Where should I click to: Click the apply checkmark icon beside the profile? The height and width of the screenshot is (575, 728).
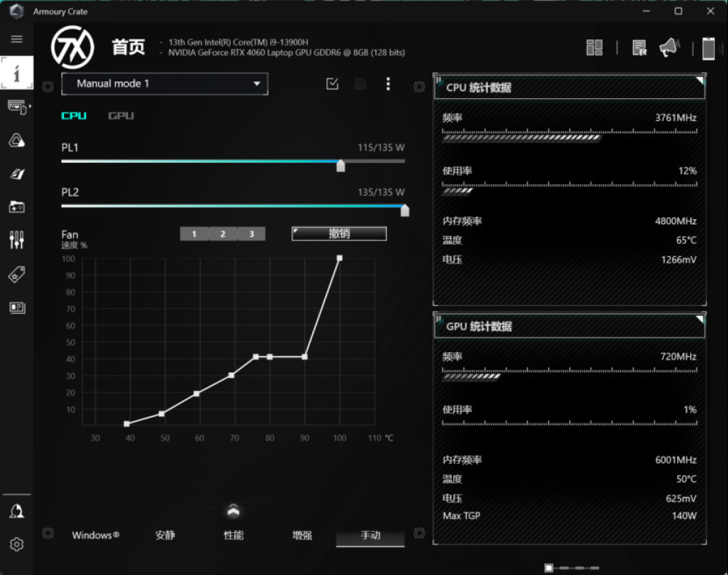(x=333, y=84)
